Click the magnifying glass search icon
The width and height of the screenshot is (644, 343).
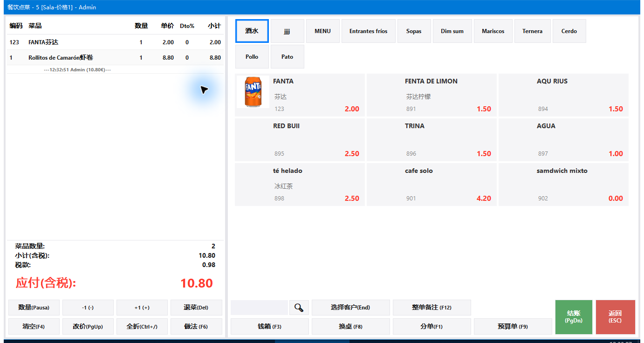click(299, 308)
